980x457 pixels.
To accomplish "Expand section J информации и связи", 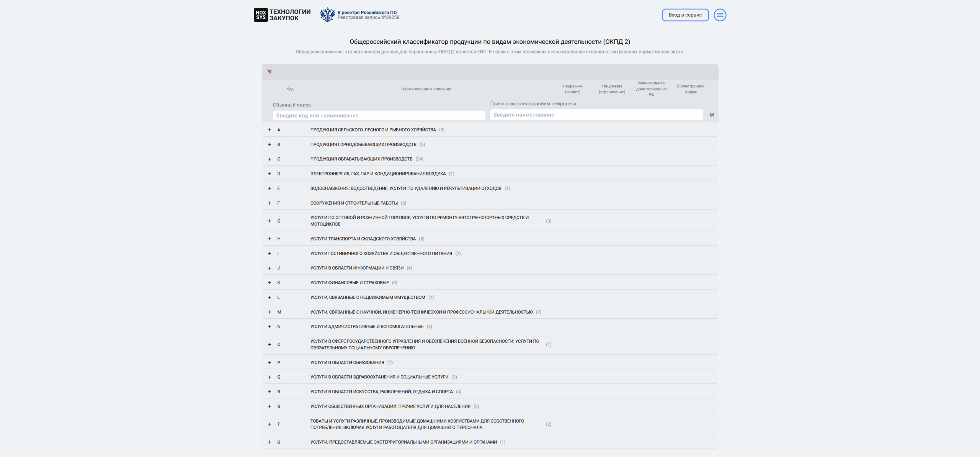I will 269,268.
